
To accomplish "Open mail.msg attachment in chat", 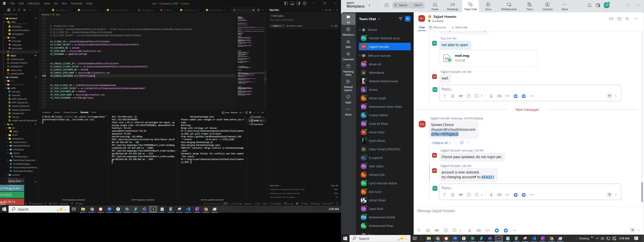I will (488, 58).
